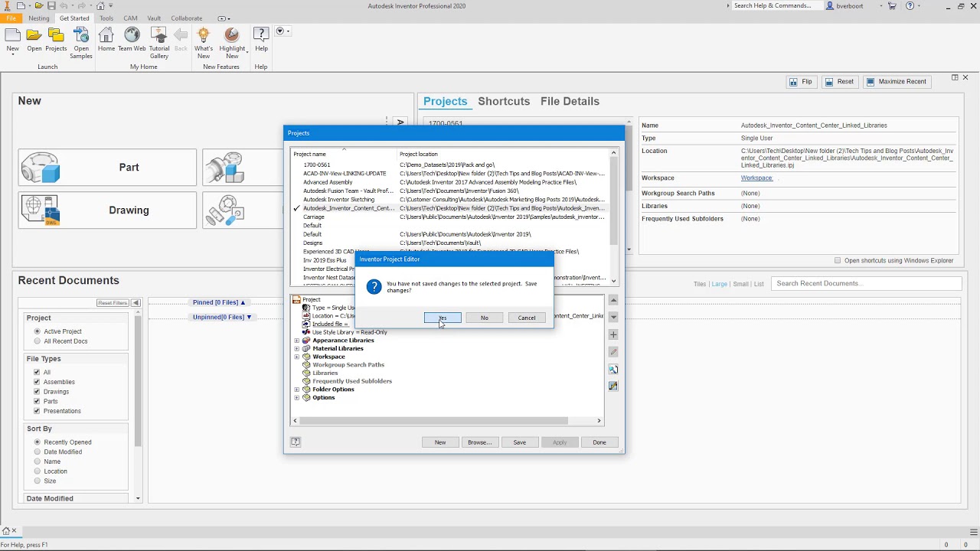Click the Maximize Recent button
This screenshot has width=980, height=551.
pos(897,81)
